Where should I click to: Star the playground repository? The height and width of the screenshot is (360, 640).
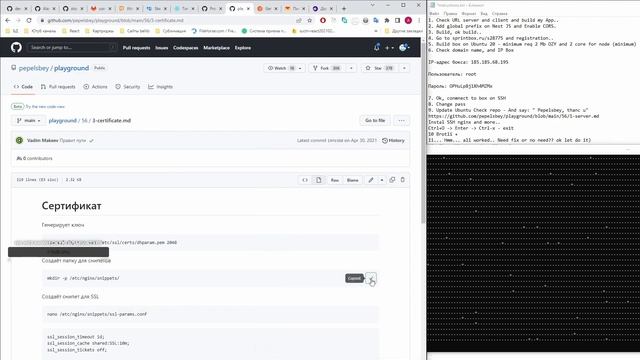(x=380, y=68)
